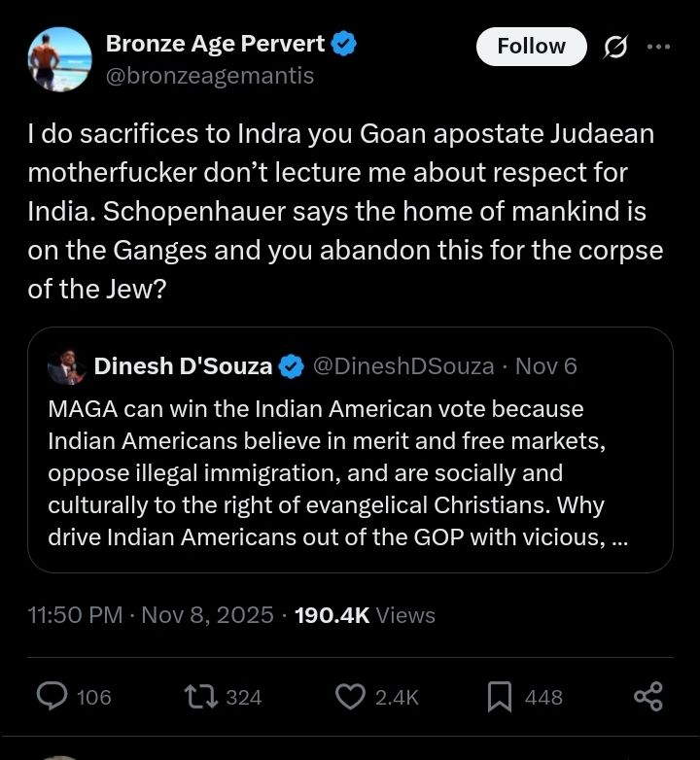This screenshot has width=700, height=760.
Task: Open Dinesh D'Souza's avatar thumbnail
Action: pyautogui.click(x=66, y=366)
